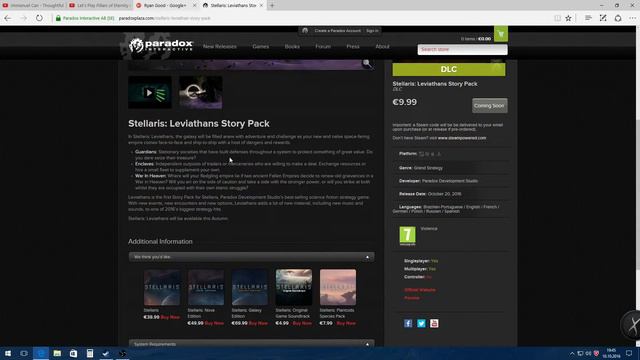640x360 pixels.
Task: Show hidden system tray icons chevron
Action: [x=572, y=353]
